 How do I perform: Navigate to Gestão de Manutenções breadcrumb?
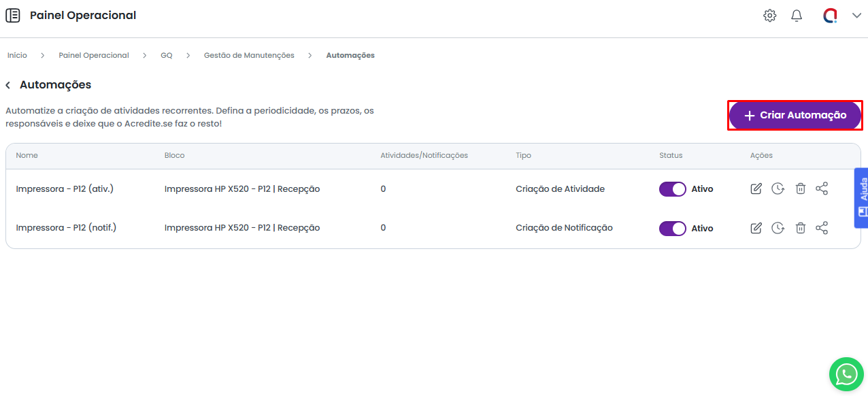coord(249,55)
